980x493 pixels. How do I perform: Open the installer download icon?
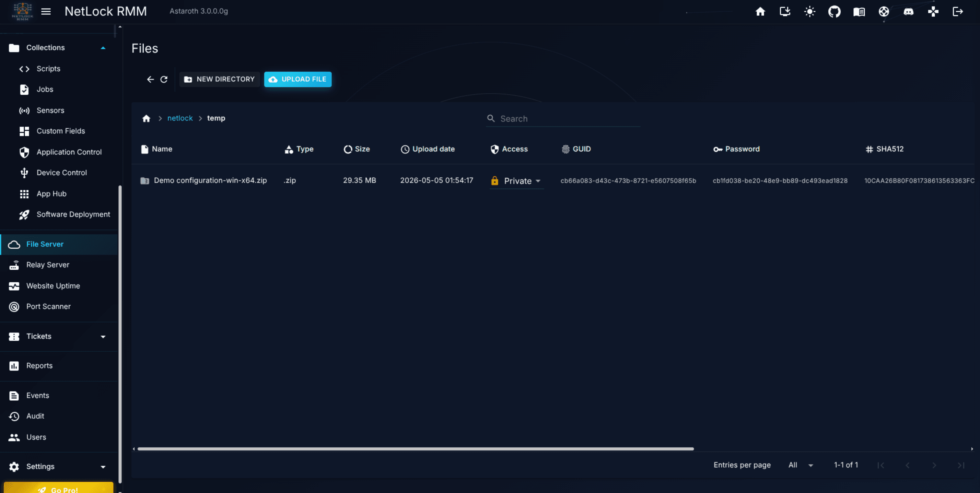pyautogui.click(x=785, y=11)
